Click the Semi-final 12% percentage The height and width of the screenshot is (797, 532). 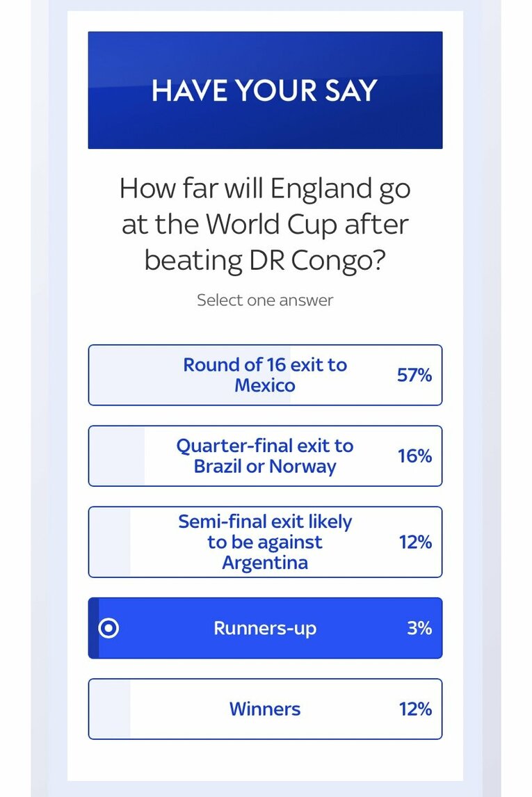pos(415,542)
